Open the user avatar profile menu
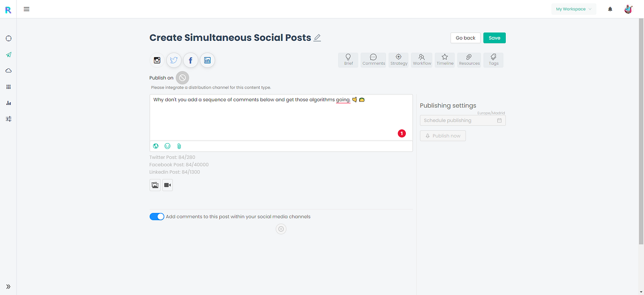The width and height of the screenshot is (644, 295). 628,9
